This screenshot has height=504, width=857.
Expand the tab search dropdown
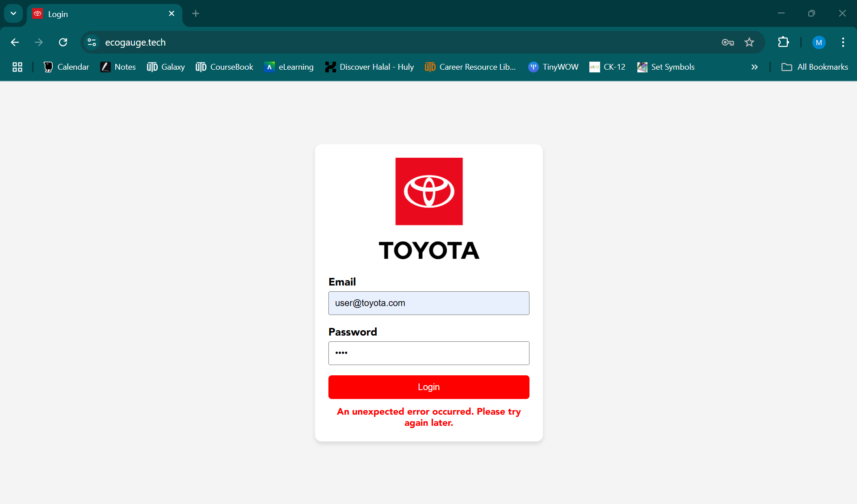(13, 13)
